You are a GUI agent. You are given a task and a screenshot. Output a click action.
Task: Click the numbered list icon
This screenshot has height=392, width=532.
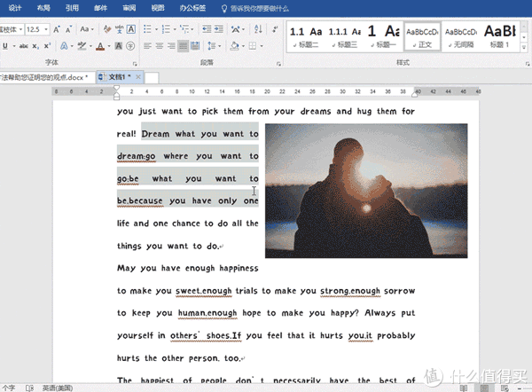165,29
